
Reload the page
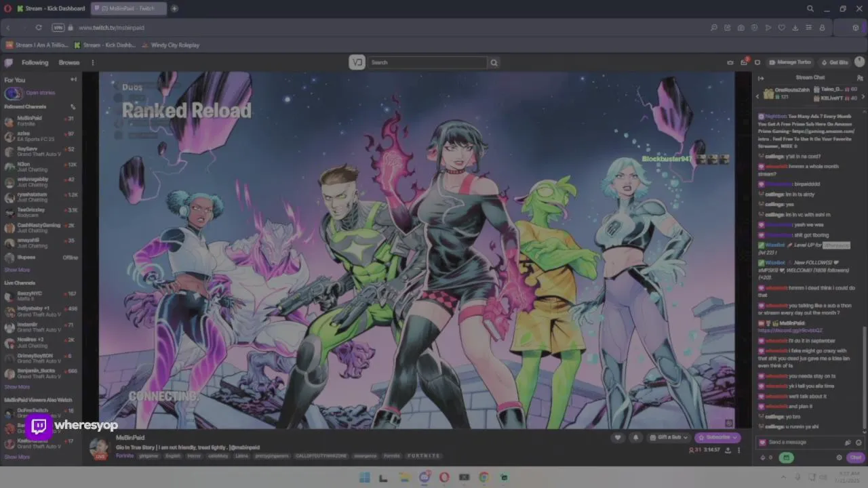[x=39, y=28]
